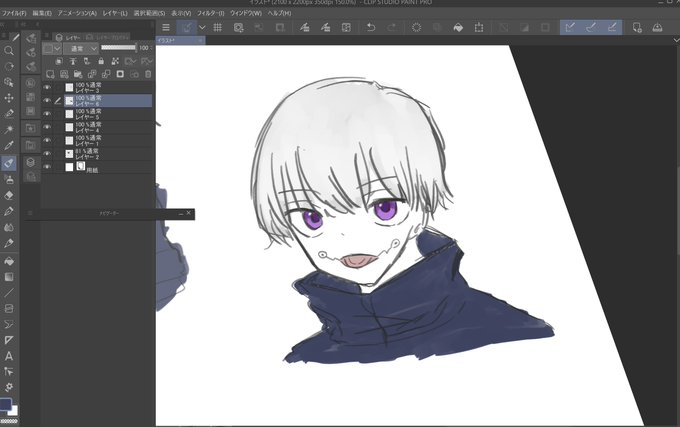Click the Clear dotted-circle icon in command bar
The width and height of the screenshot is (680, 427).
tap(416, 28)
